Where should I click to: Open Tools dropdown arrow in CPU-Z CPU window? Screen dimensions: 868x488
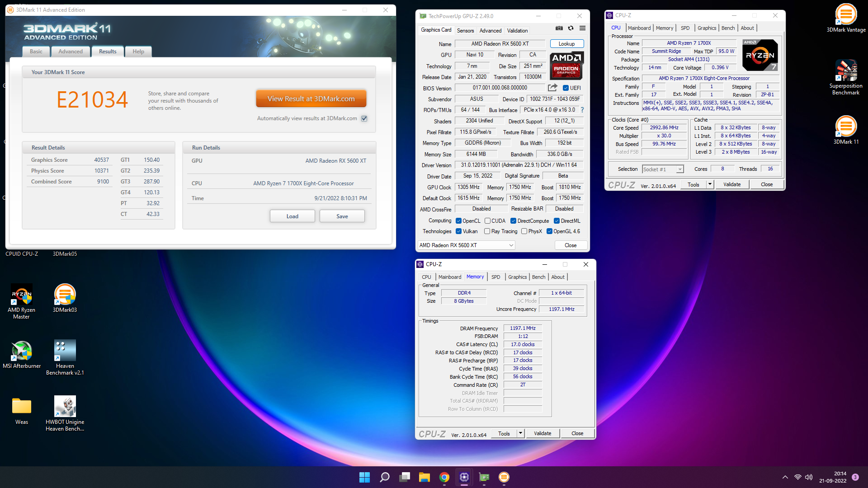coord(710,184)
